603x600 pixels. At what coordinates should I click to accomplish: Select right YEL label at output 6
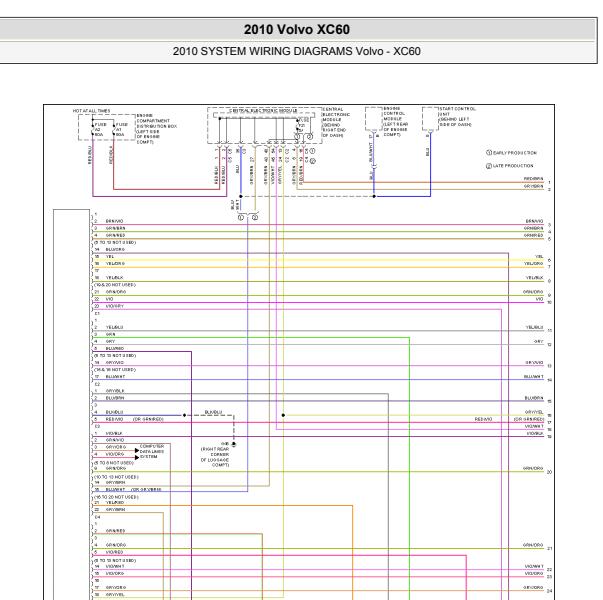tap(540, 257)
